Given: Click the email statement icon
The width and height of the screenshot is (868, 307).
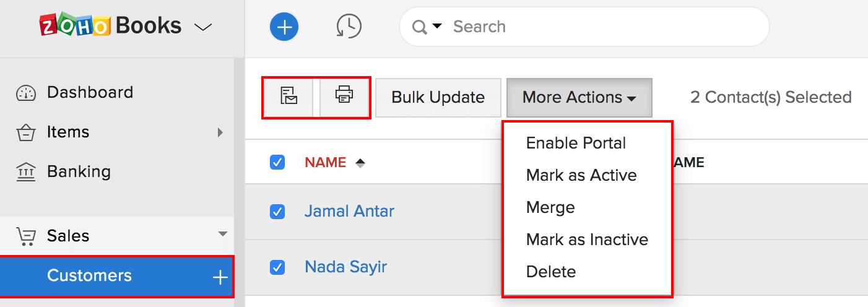Looking at the screenshot, I should (289, 97).
